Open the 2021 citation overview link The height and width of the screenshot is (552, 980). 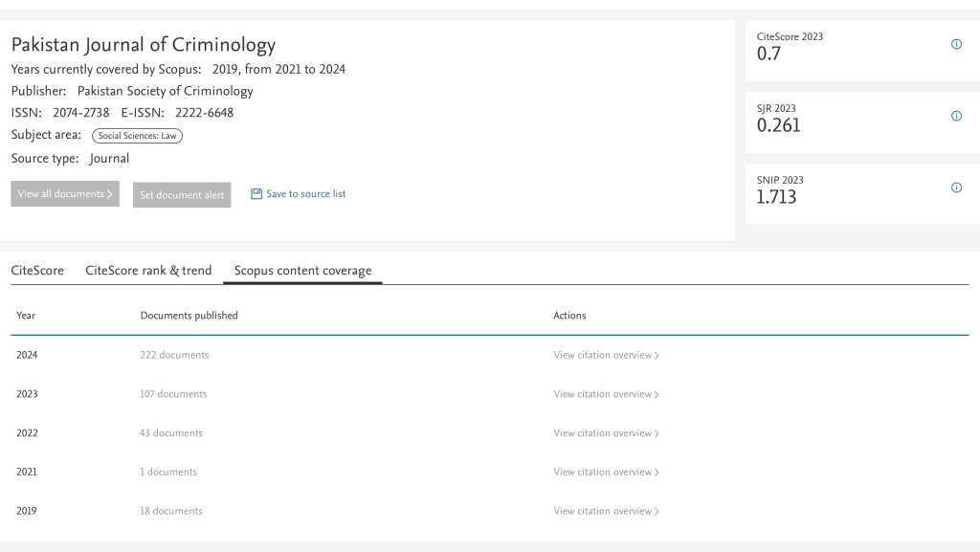click(606, 472)
